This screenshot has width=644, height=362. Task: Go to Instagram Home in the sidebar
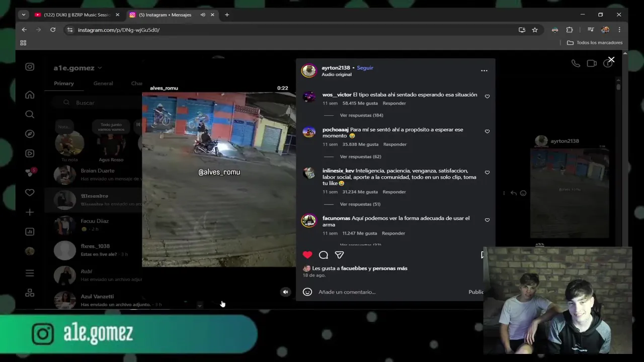click(x=30, y=95)
